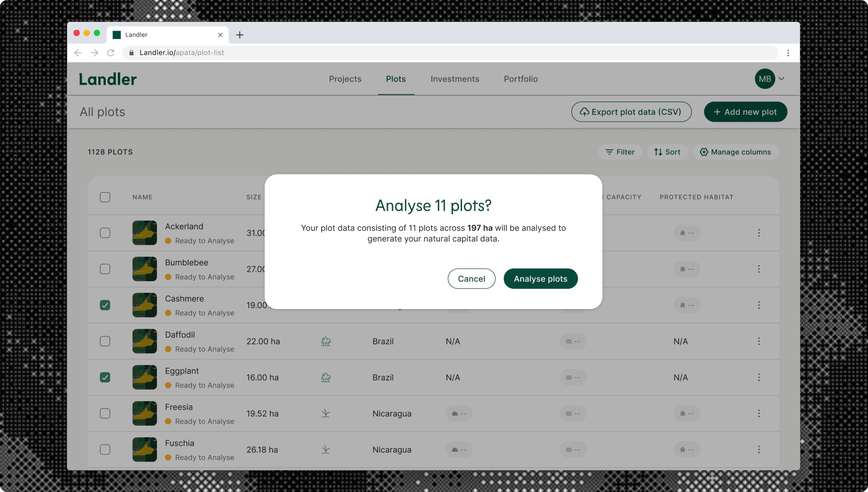The image size is (868, 492).
Task: Uncheck the Cashmere plot checkbox
Action: click(105, 305)
